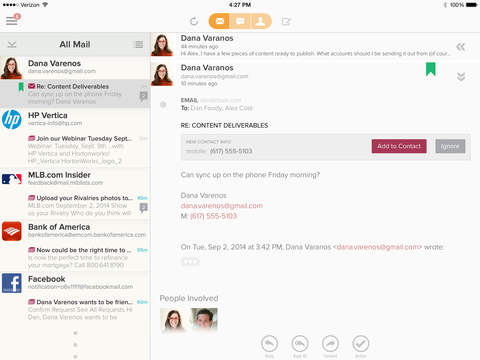
Task: Click the Forward icon
Action: point(330,344)
